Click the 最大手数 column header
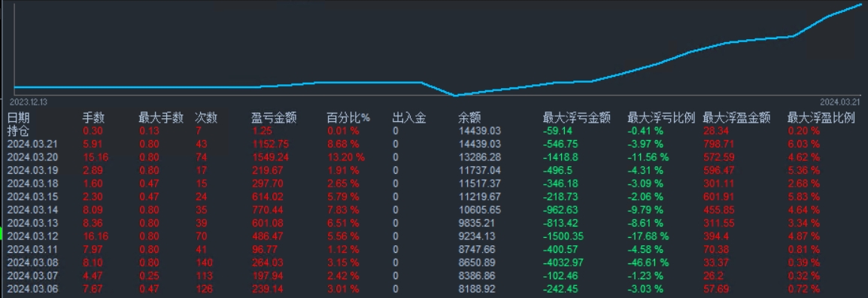868x298 pixels. pyautogui.click(x=161, y=117)
